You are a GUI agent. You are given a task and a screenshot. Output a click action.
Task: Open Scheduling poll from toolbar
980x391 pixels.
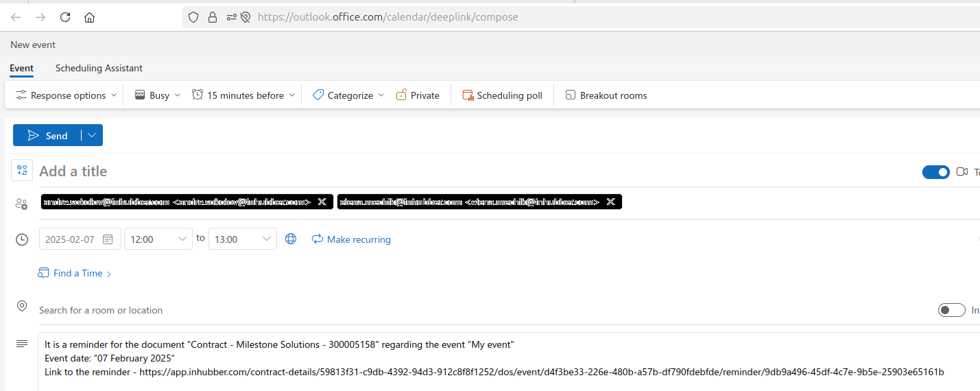tap(502, 95)
